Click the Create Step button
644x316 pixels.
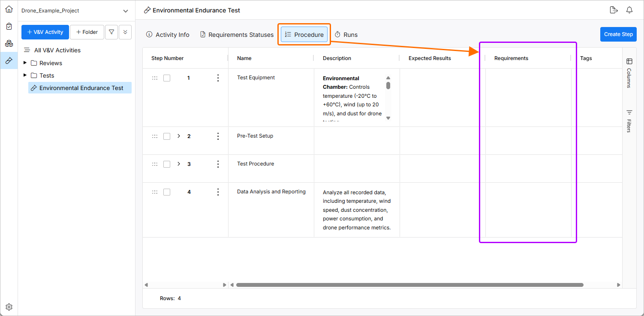(x=618, y=34)
